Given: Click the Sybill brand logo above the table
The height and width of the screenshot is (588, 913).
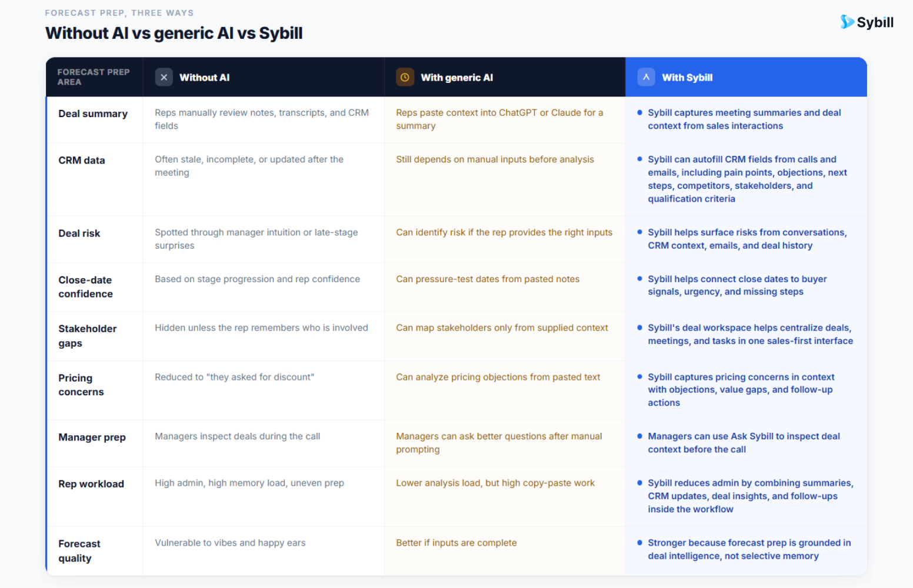Looking at the screenshot, I should point(867,22).
